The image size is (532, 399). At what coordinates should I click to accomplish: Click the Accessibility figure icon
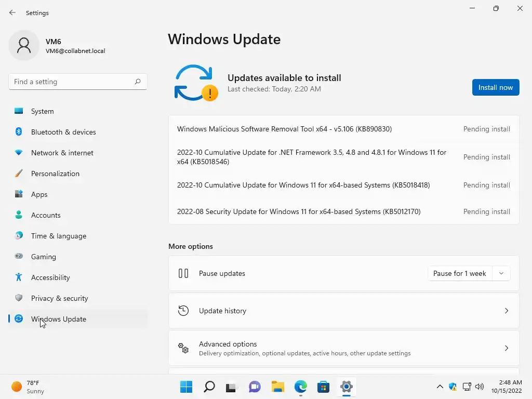pos(19,277)
